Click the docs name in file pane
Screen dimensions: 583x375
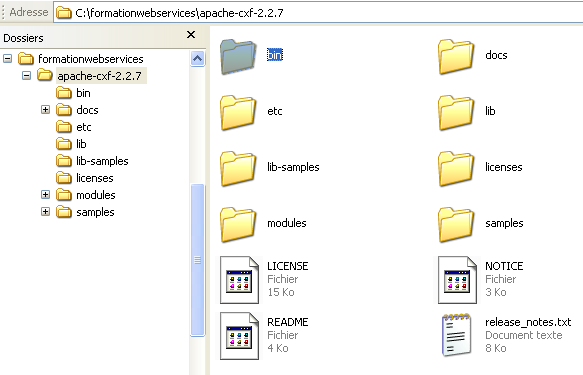[496, 55]
